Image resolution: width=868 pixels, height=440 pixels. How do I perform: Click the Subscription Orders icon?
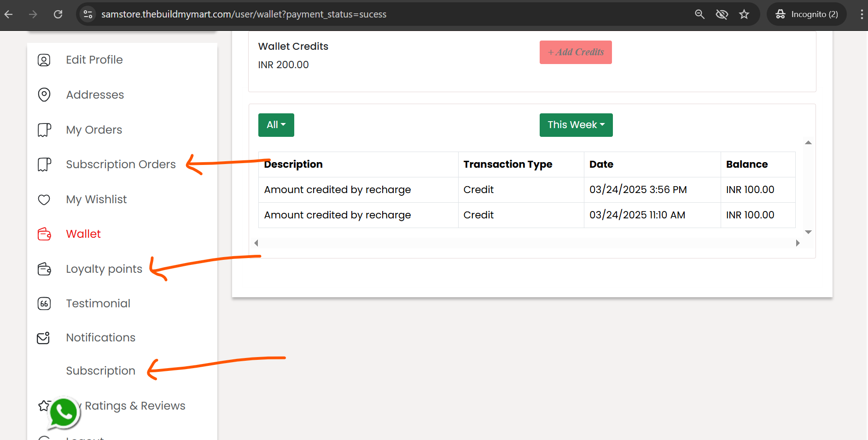click(x=44, y=164)
